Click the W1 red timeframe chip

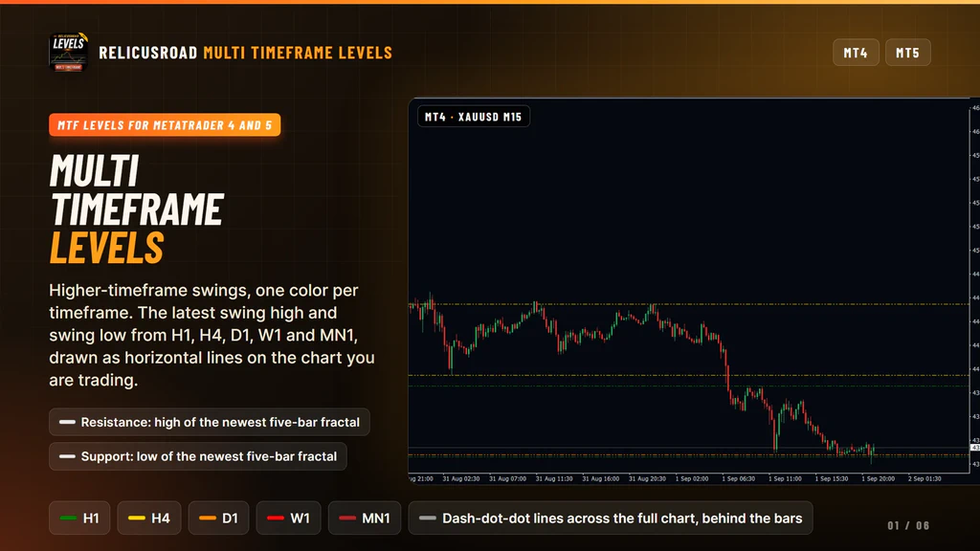[x=288, y=518]
